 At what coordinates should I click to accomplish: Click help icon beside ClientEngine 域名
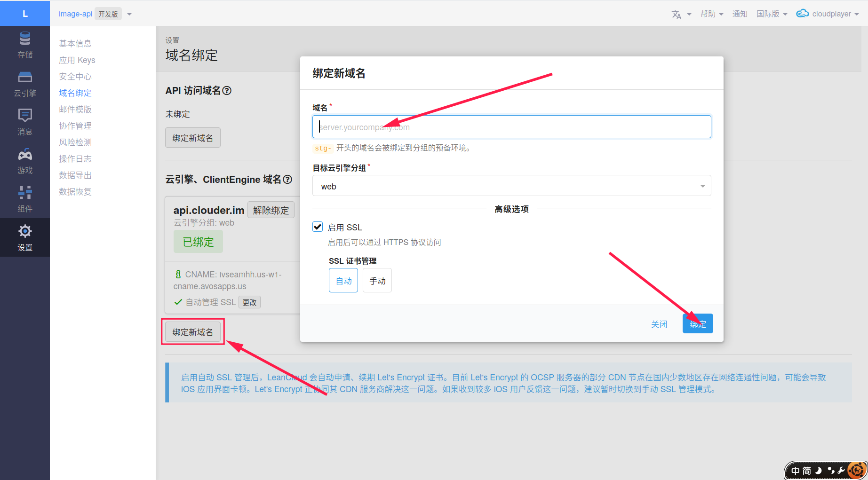(287, 180)
